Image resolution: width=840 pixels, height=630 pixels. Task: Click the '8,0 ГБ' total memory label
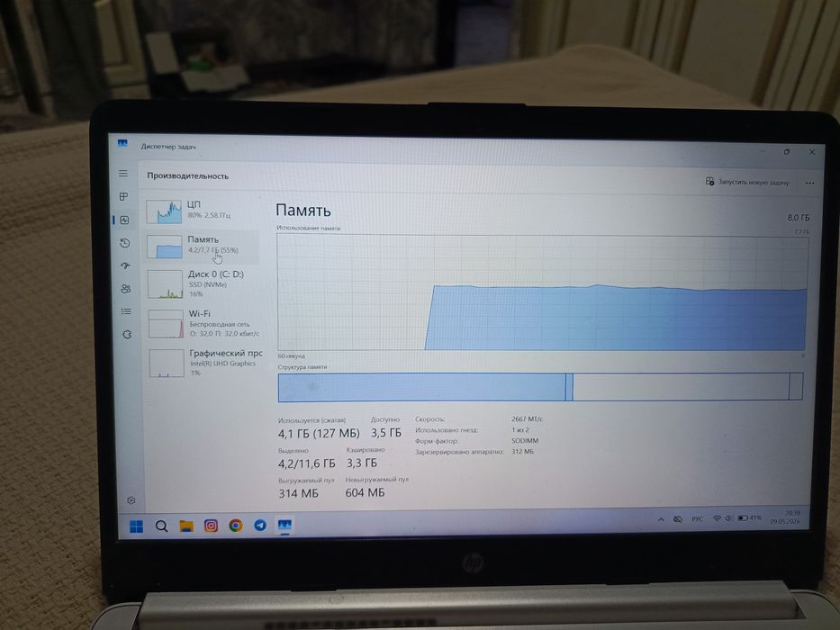pyautogui.click(x=799, y=218)
